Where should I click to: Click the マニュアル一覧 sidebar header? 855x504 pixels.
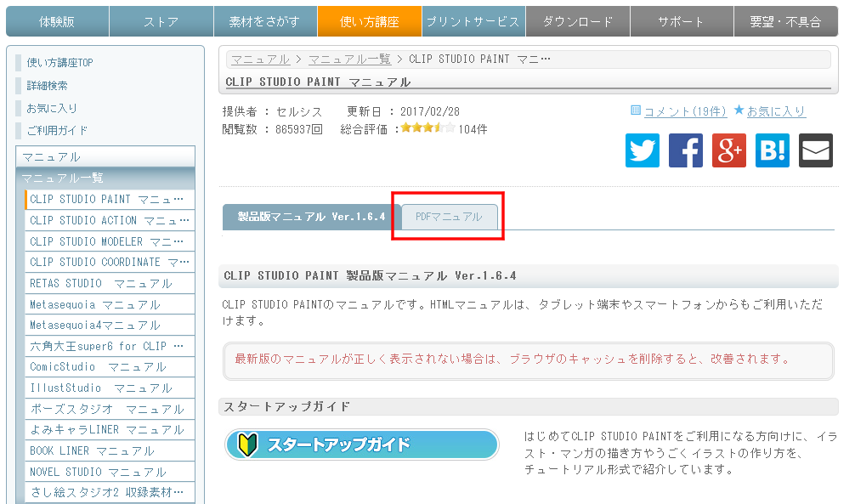105,178
